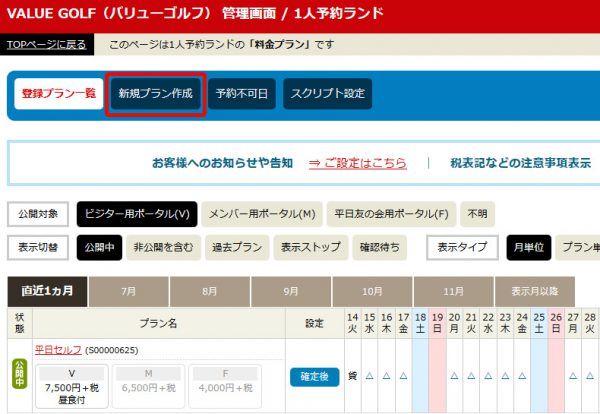Click the M 6,500円+税 price box

point(148,386)
